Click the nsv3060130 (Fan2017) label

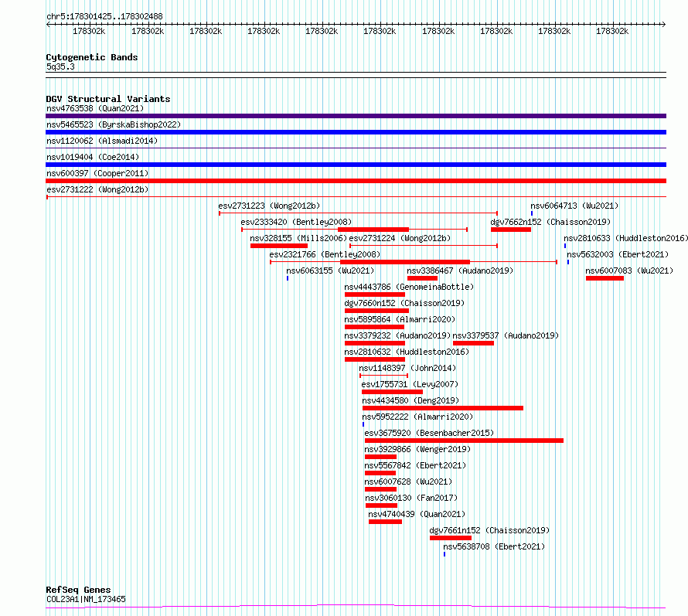(411, 498)
